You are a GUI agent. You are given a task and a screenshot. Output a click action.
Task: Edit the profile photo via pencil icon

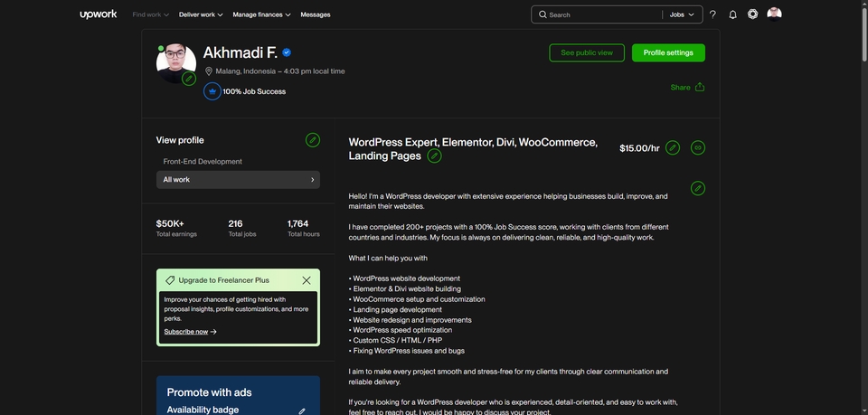tap(189, 79)
